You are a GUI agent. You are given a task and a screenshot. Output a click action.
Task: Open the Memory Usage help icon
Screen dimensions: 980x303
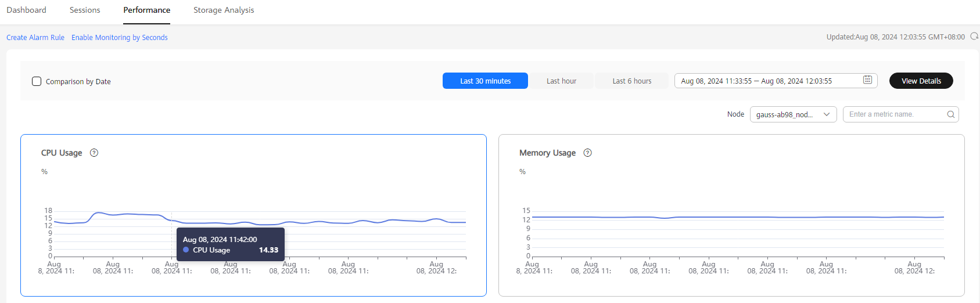[x=587, y=153]
